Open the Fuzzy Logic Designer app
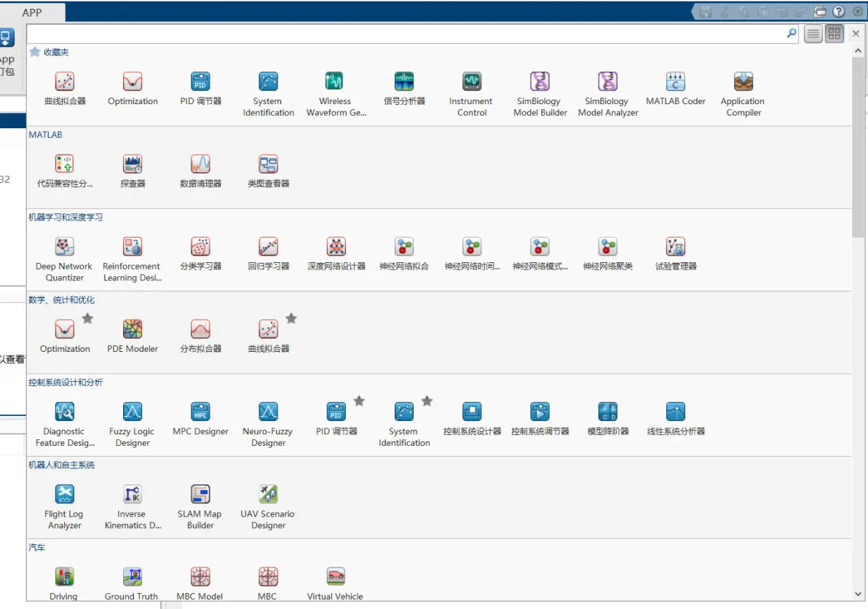The width and height of the screenshot is (868, 609). 133,424
